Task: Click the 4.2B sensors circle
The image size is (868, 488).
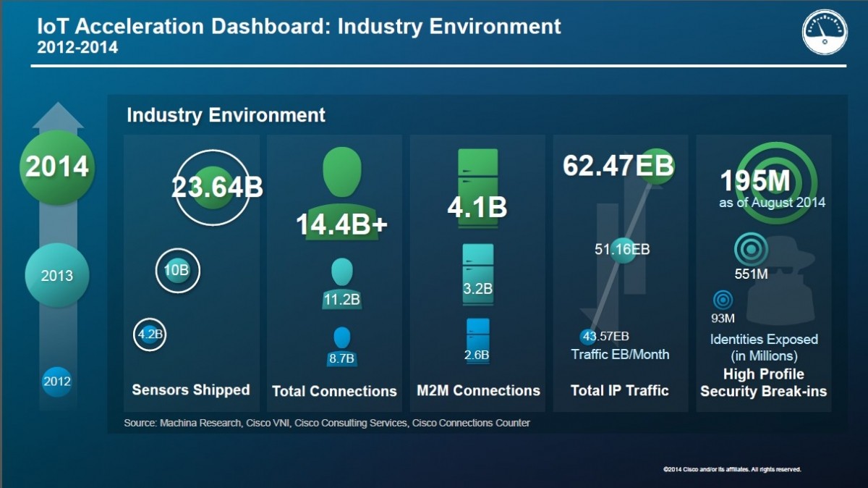Action: pyautogui.click(x=150, y=335)
